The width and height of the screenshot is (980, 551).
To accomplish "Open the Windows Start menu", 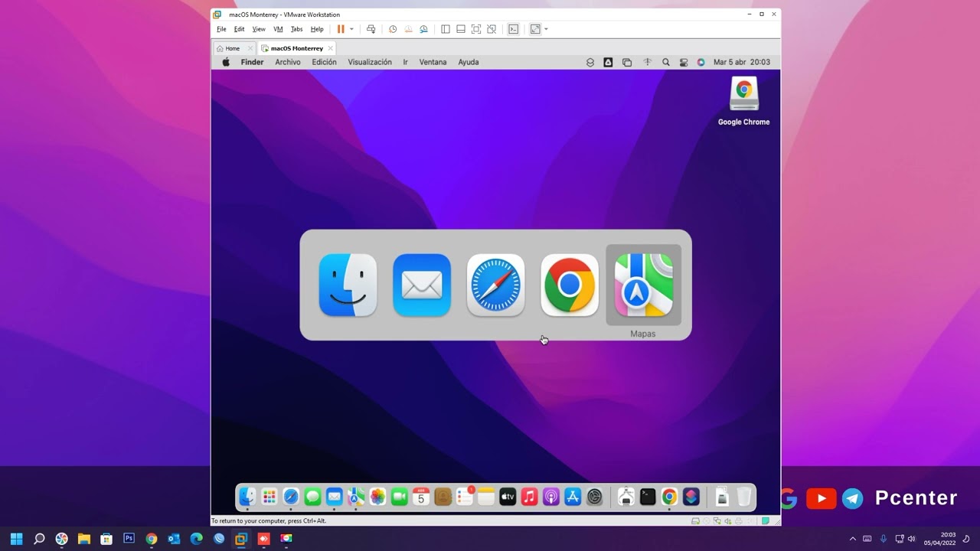I will pos(16,539).
